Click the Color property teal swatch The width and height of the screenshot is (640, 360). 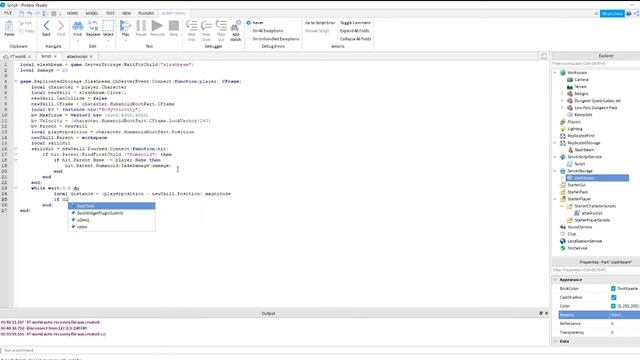[613, 306]
